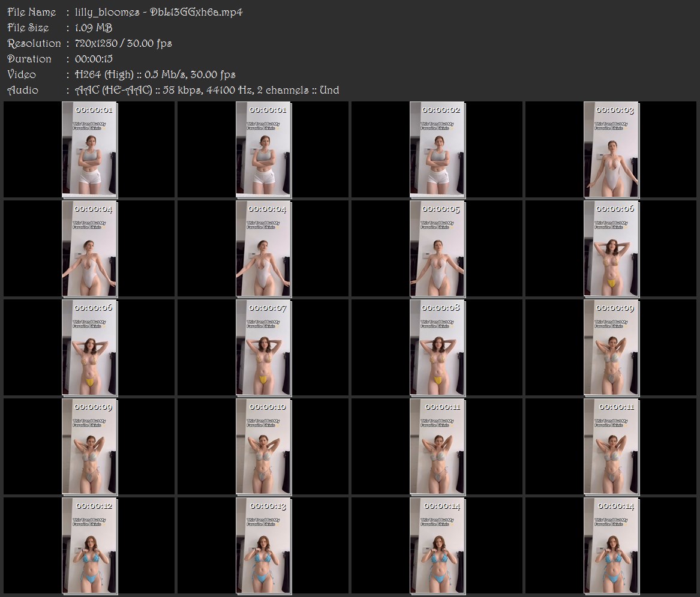
Task: Click the Duration label
Action: point(29,59)
